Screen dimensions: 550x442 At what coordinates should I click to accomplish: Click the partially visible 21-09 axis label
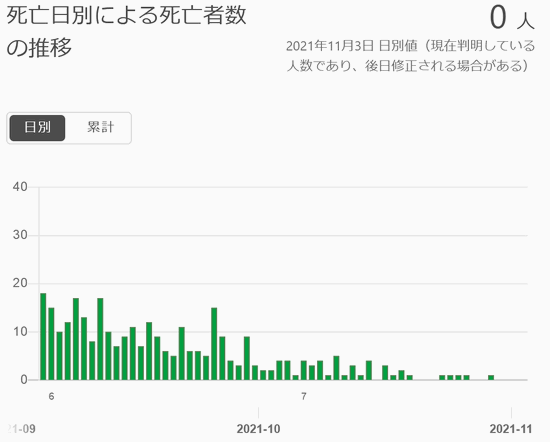tap(21, 429)
